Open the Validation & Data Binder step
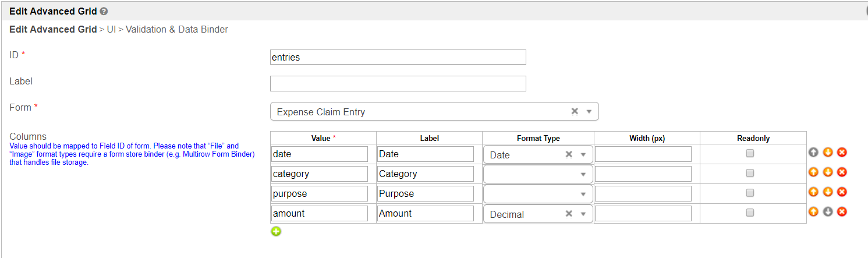This screenshot has height=258, width=868. click(x=177, y=29)
